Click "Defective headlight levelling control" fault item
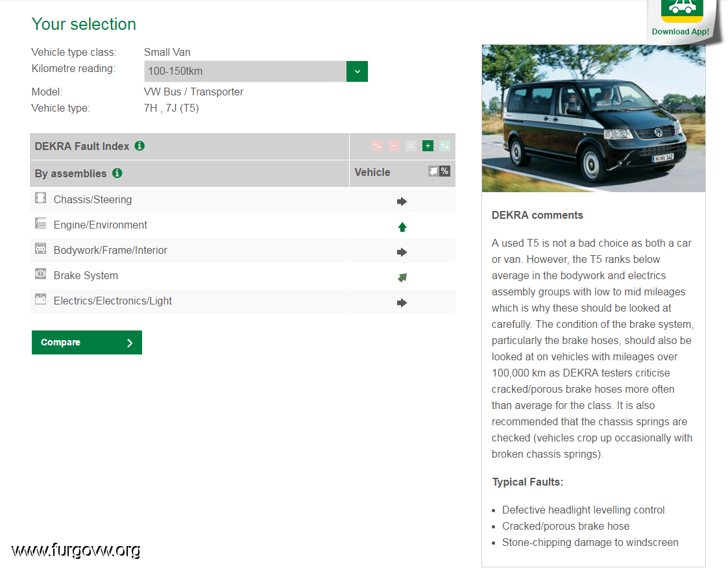Image resolution: width=728 pixels, height=570 pixels. click(x=583, y=510)
